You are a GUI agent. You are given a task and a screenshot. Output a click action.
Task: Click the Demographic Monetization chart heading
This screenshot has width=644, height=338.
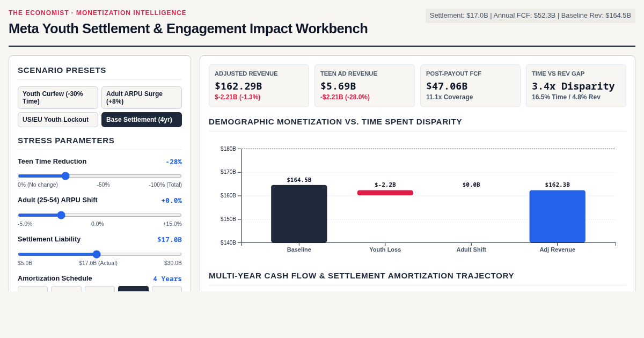[x=335, y=121]
